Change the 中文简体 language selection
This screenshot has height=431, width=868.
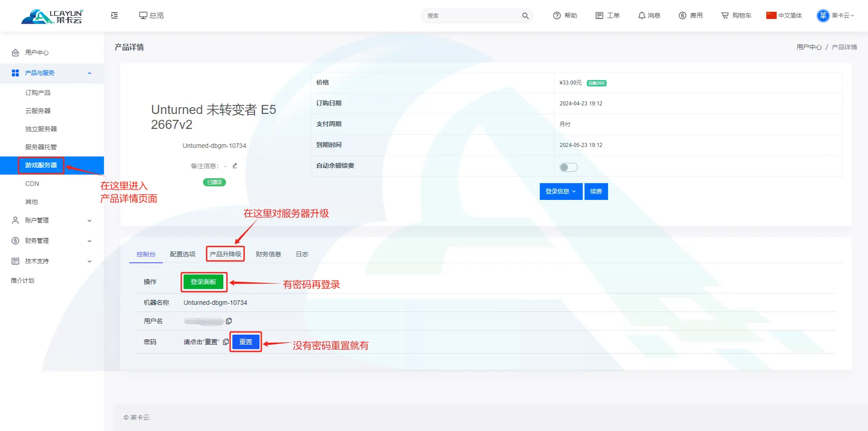click(x=784, y=15)
